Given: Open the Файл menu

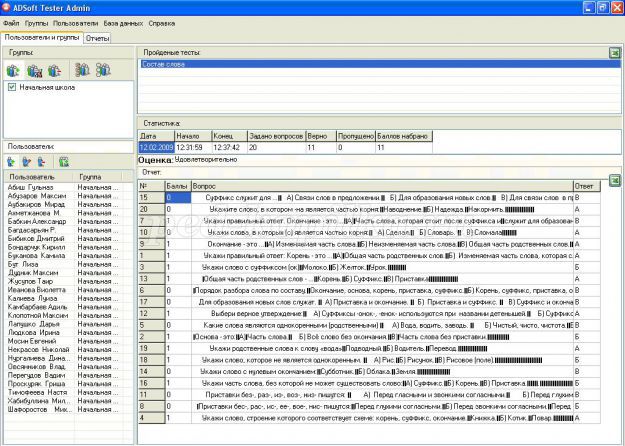Looking at the screenshot, I should pyautogui.click(x=11, y=21).
